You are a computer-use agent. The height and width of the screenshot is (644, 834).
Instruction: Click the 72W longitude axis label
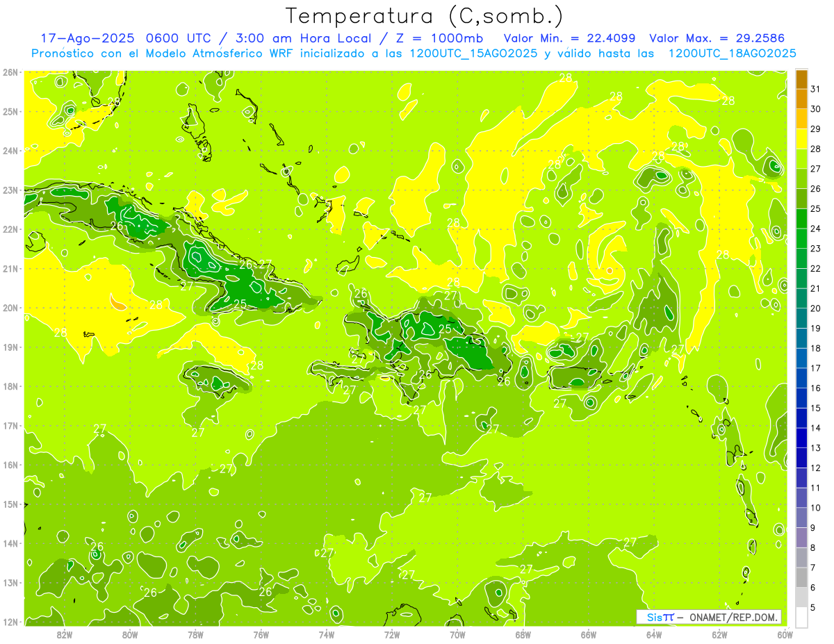(392, 634)
